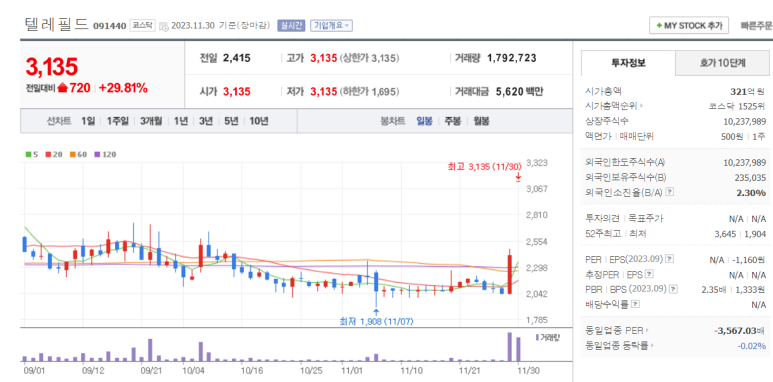Viewport: 773px width, 382px height.
Task: Select the 주봉 candlestick chart
Action: tap(453, 121)
